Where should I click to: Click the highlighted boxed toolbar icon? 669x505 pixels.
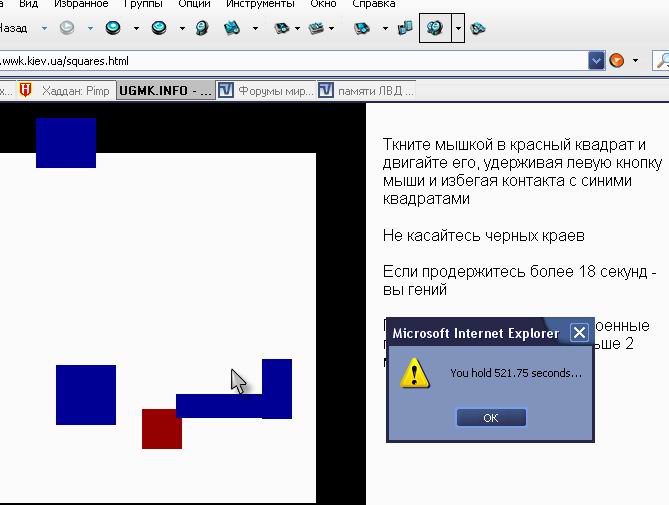[435, 28]
